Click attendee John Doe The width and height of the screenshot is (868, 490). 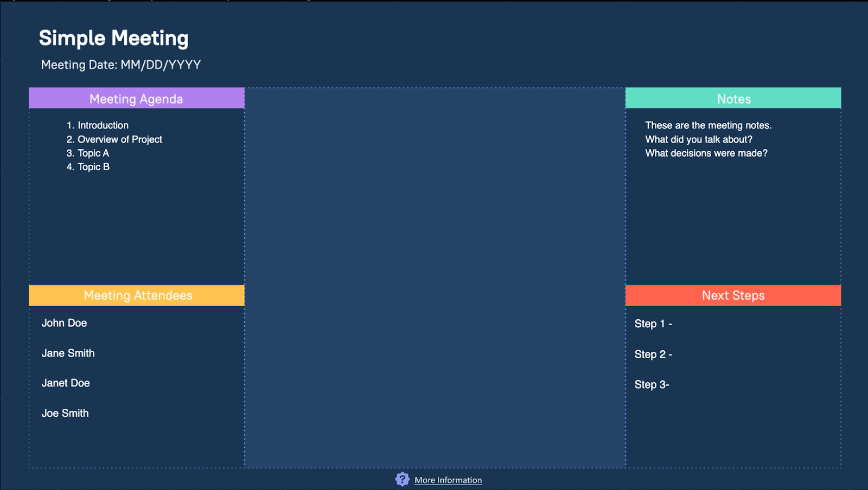click(64, 323)
